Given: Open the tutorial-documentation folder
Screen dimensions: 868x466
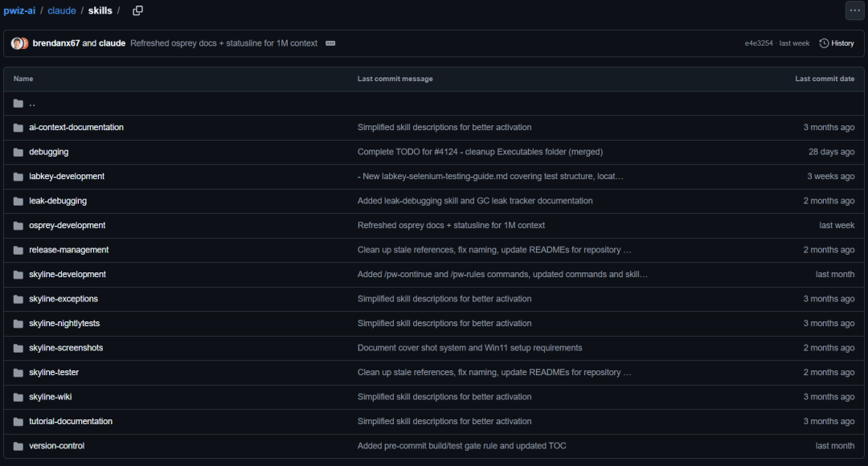Looking at the screenshot, I should coord(71,421).
